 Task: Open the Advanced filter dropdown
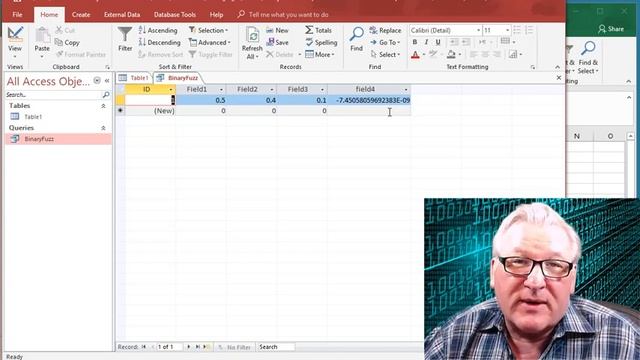point(210,42)
